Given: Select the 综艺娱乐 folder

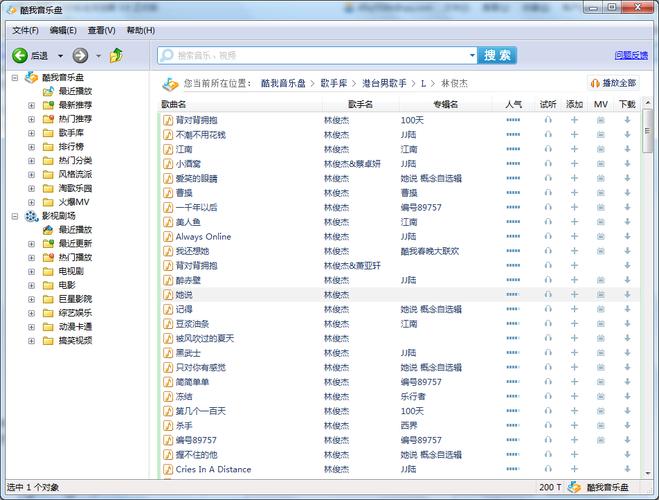Looking at the screenshot, I should point(75,313).
